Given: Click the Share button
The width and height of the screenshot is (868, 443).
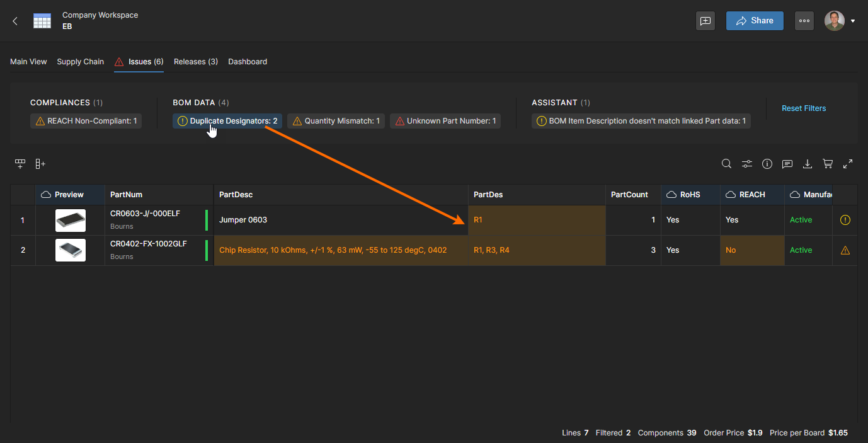Looking at the screenshot, I should [755, 21].
